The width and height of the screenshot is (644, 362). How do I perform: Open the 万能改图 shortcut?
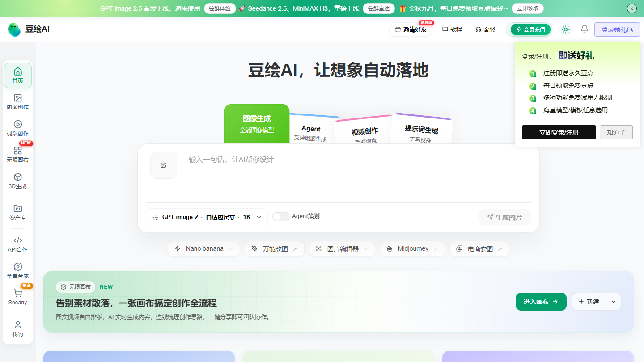point(275,249)
